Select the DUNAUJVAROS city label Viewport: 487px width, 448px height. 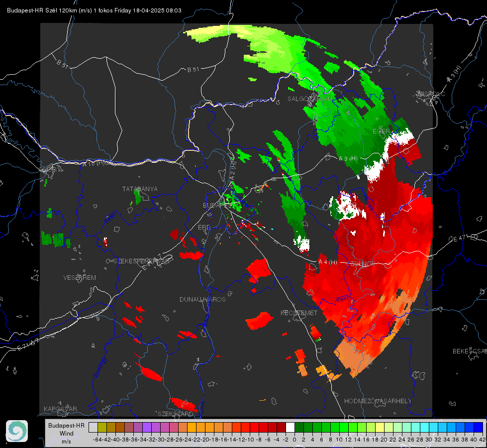point(202,299)
